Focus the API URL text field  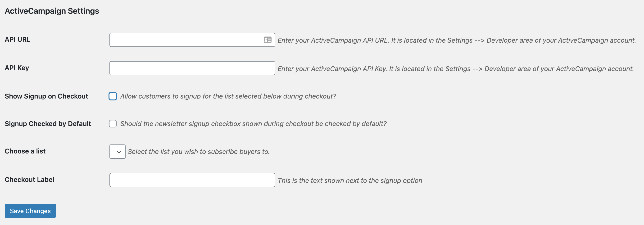(185, 40)
